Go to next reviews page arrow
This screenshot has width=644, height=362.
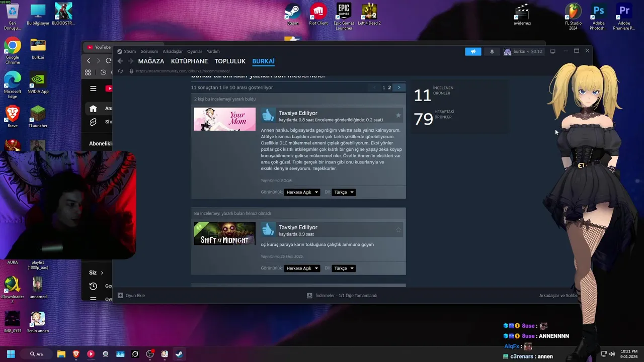tap(399, 87)
